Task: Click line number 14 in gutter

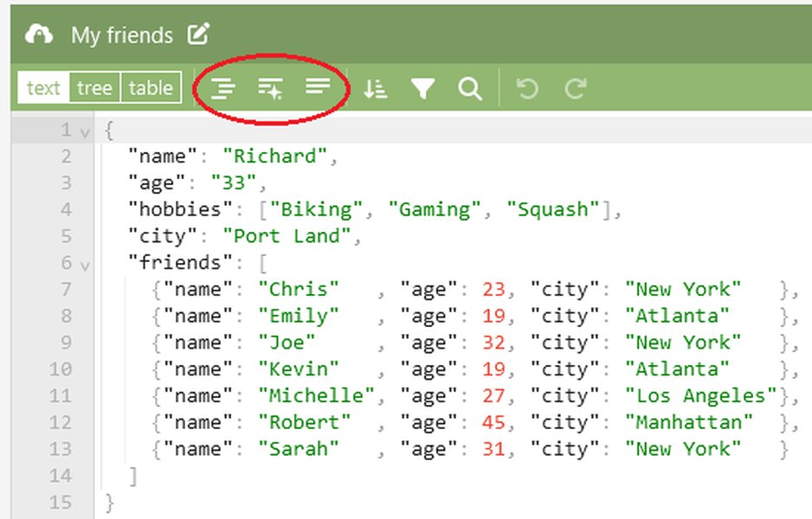Action: 60,475
